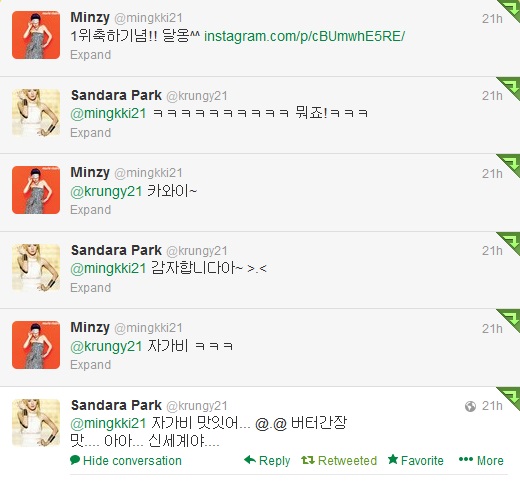Click the More three-dots icon

click(466, 460)
